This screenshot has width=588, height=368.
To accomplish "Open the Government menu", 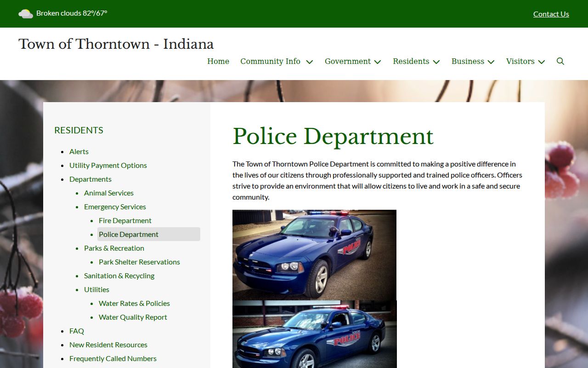I will (x=348, y=61).
